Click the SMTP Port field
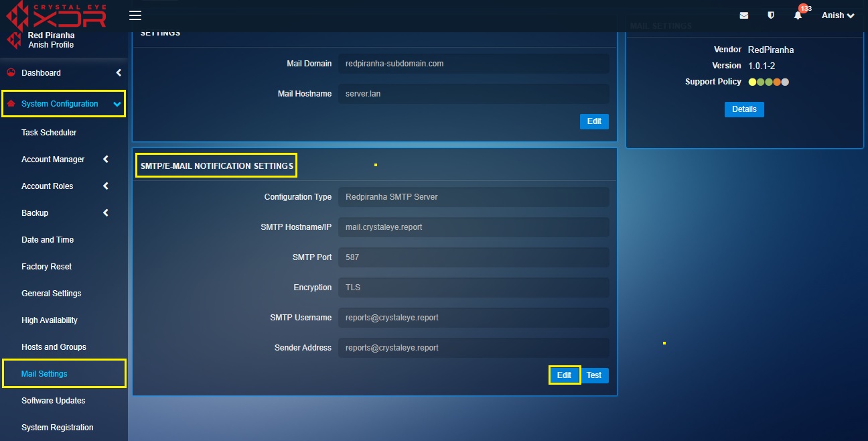 [474, 257]
